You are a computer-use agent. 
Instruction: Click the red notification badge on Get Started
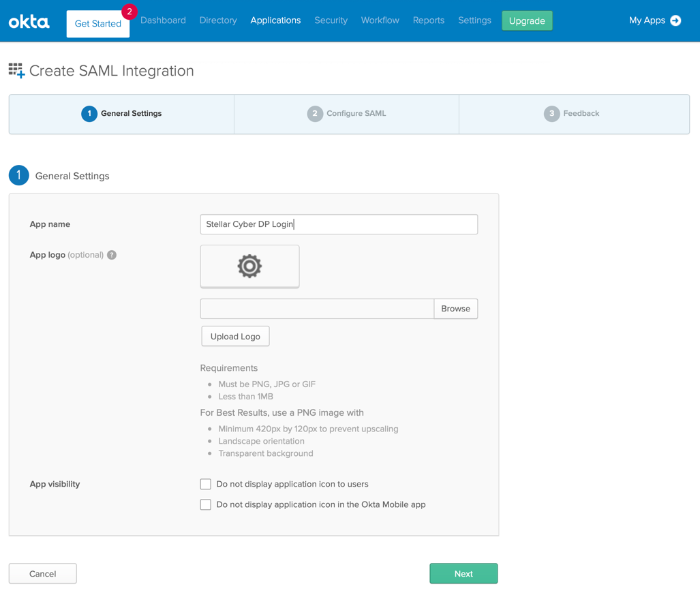tap(129, 12)
